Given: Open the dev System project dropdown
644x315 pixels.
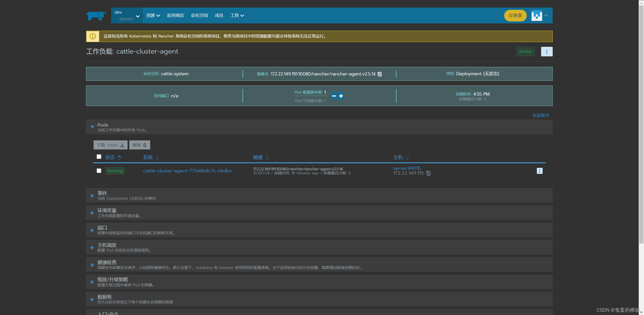Looking at the screenshot, I should (127, 16).
